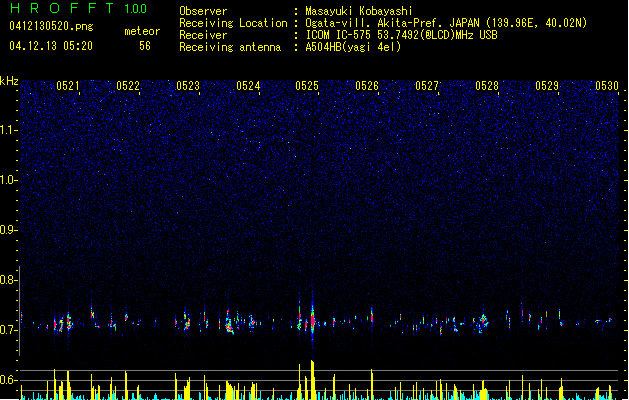Click the 'meteor' label
The width and height of the screenshot is (629, 400).
(142, 31)
